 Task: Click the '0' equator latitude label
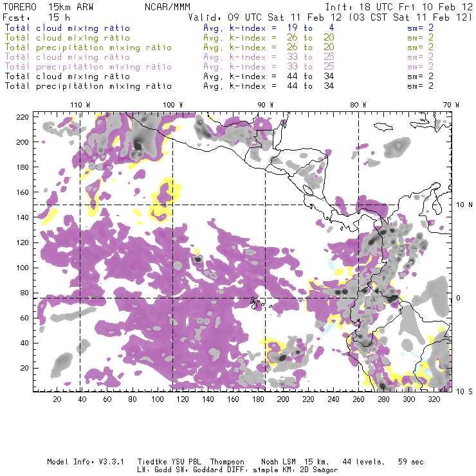pos(459,298)
